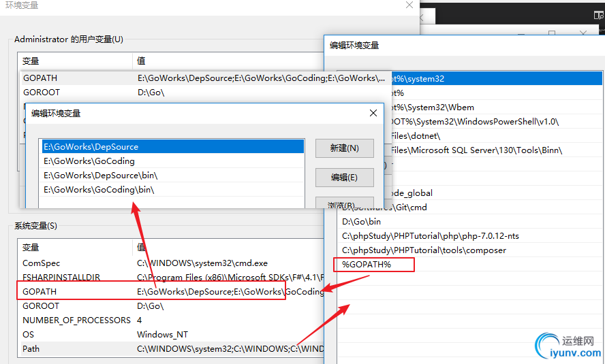Select E:\GoWorks\DepSource\bin\ entry
This screenshot has width=605, height=364.
click(173, 176)
